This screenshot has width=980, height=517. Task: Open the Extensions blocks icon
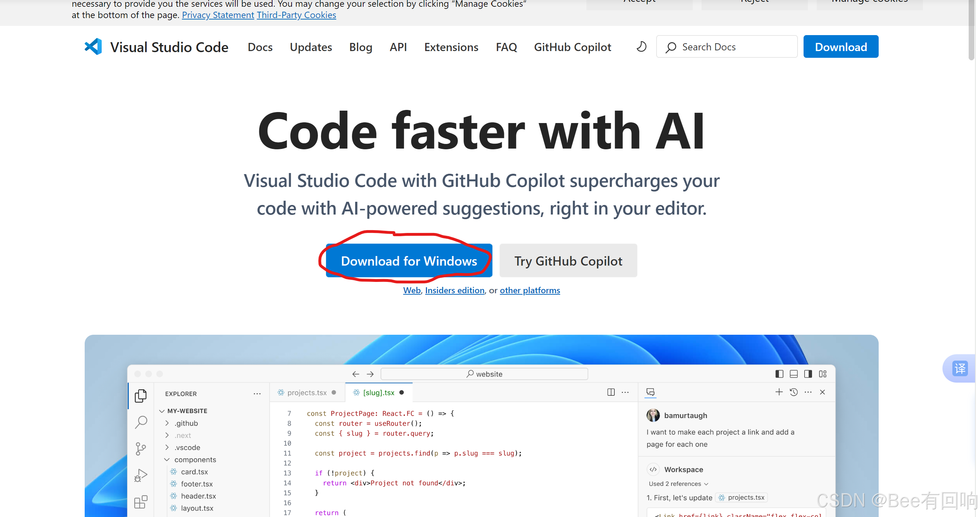[141, 502]
